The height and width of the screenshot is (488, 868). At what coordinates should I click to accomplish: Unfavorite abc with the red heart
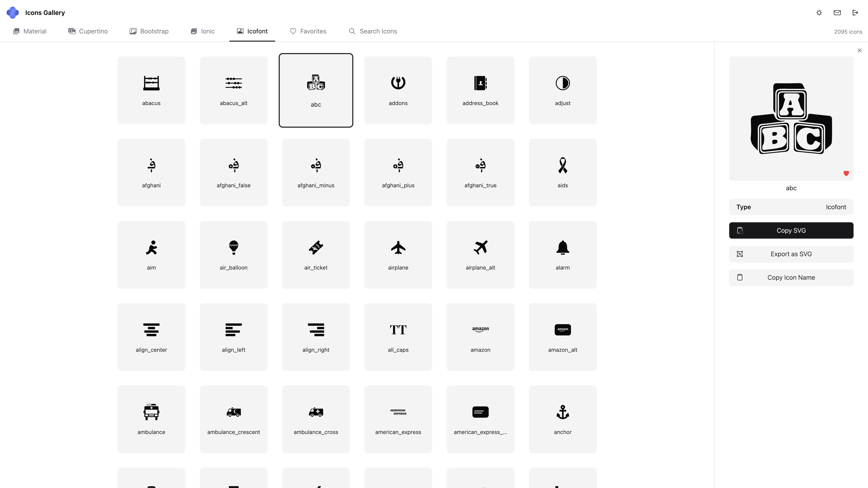click(846, 174)
